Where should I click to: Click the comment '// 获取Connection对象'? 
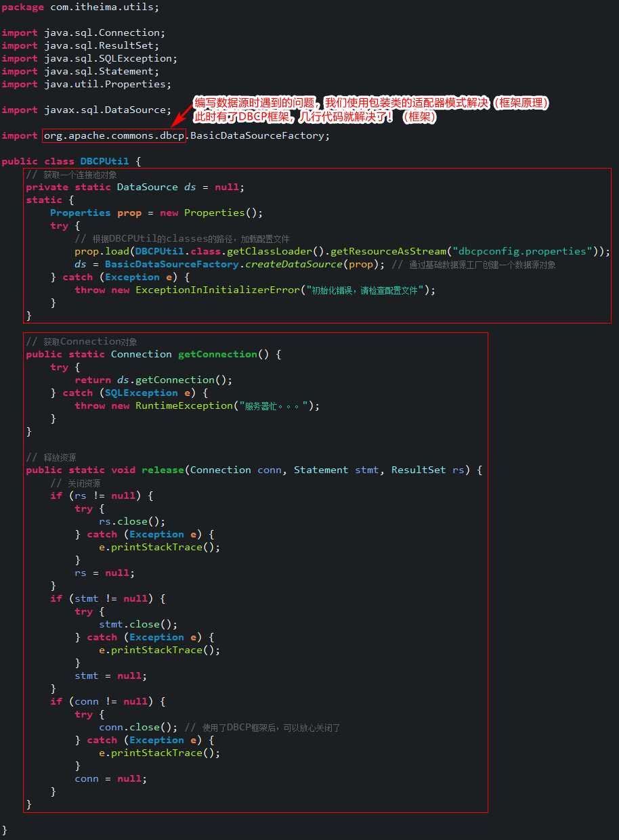(x=81, y=342)
